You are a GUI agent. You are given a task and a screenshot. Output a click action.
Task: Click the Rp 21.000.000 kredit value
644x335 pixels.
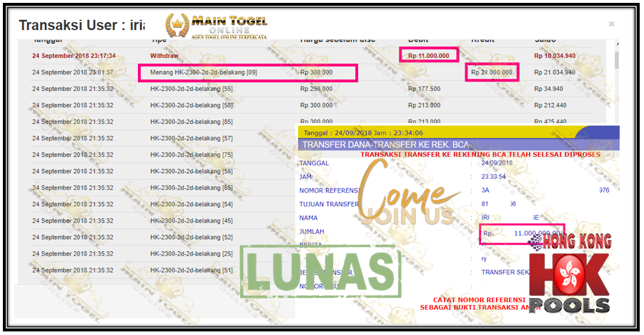(491, 72)
